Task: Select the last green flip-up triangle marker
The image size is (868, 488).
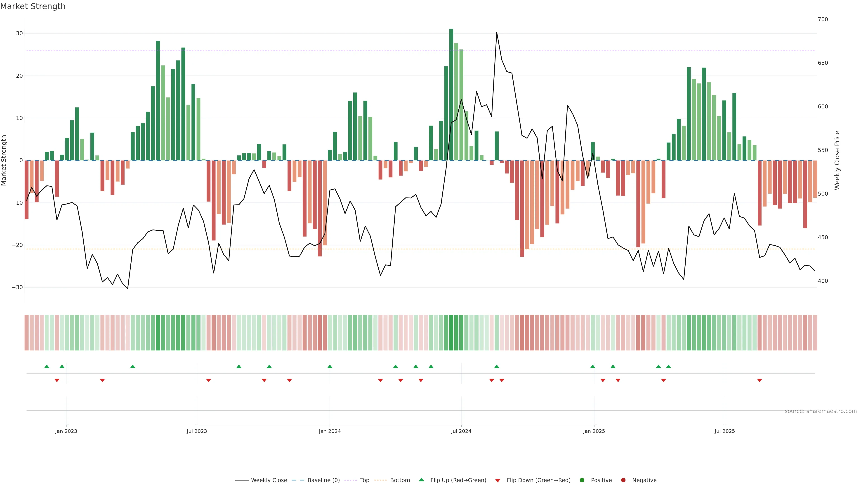Action: (669, 366)
